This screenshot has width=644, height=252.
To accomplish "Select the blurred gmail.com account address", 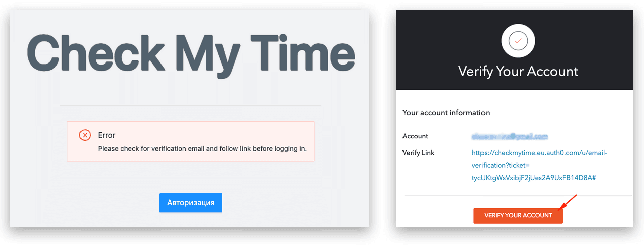I will (x=510, y=136).
